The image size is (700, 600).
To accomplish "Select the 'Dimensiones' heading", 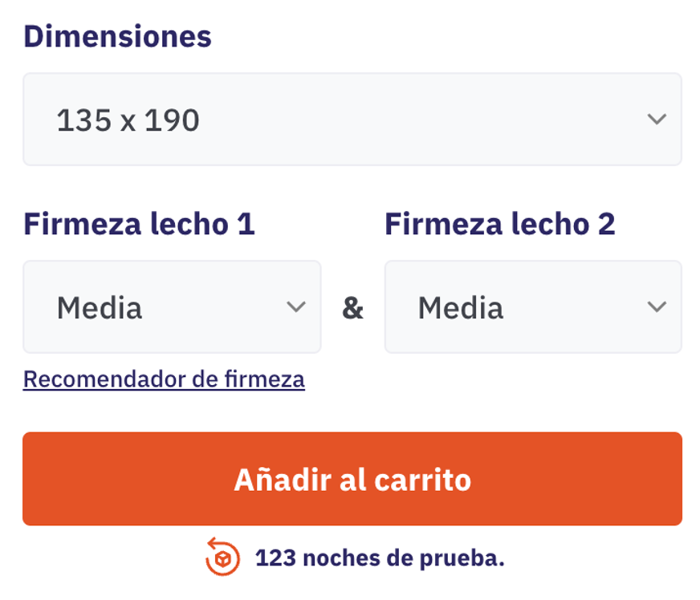I will [117, 35].
